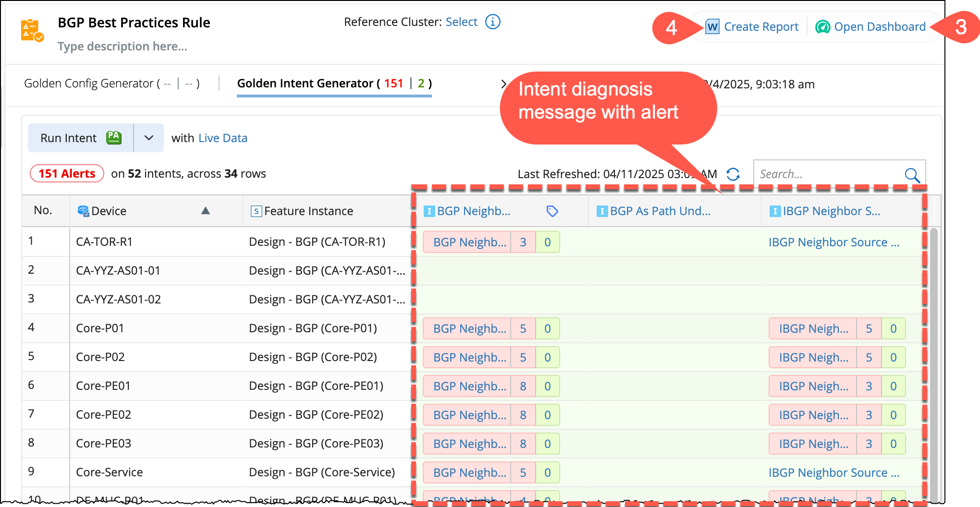This screenshot has height=507, width=980.
Task: Click the IBGP Neighbor S... intent icon
Action: pos(775,211)
